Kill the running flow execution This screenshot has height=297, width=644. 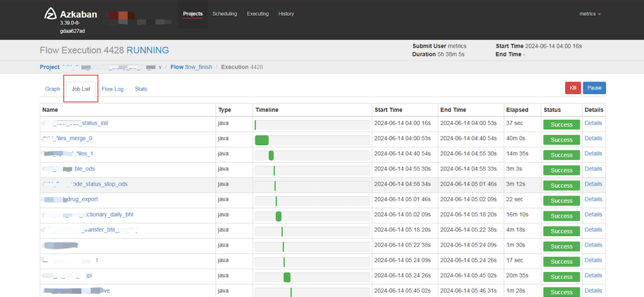click(x=573, y=88)
